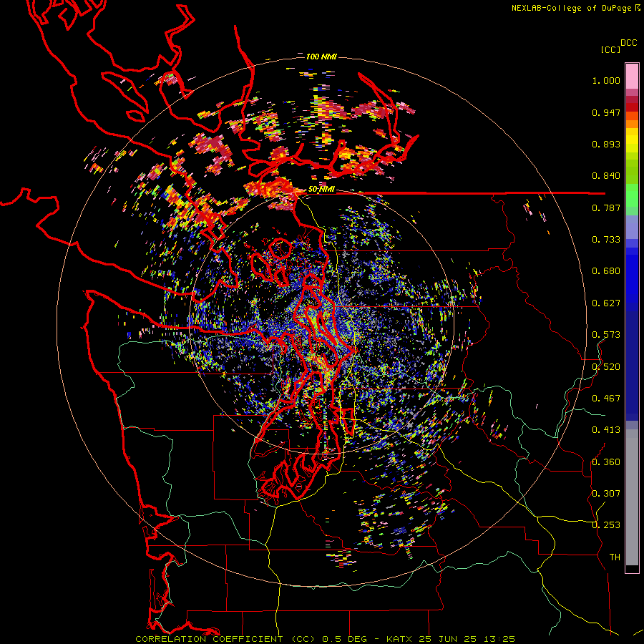Click the [CC] legend unit label
Screen dimensions: 644x644
point(611,49)
